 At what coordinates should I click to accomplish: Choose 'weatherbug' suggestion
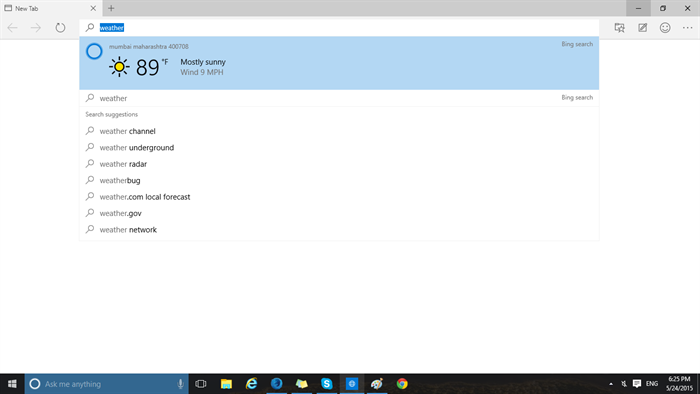tap(339, 181)
